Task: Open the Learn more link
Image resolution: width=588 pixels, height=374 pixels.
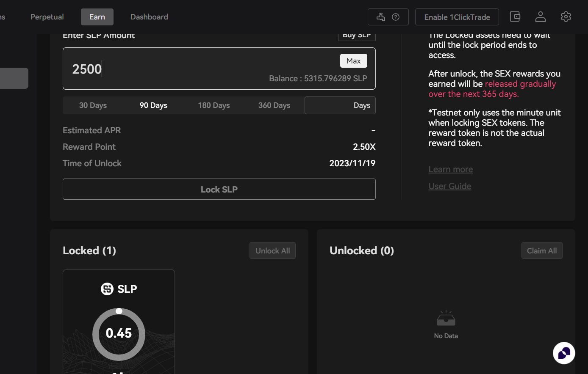Action: (x=451, y=169)
